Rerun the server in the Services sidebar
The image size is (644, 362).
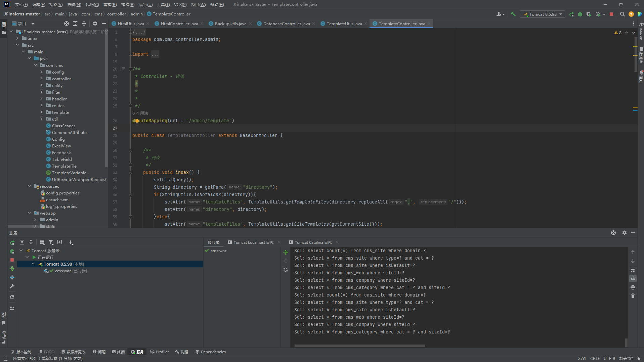click(x=12, y=242)
